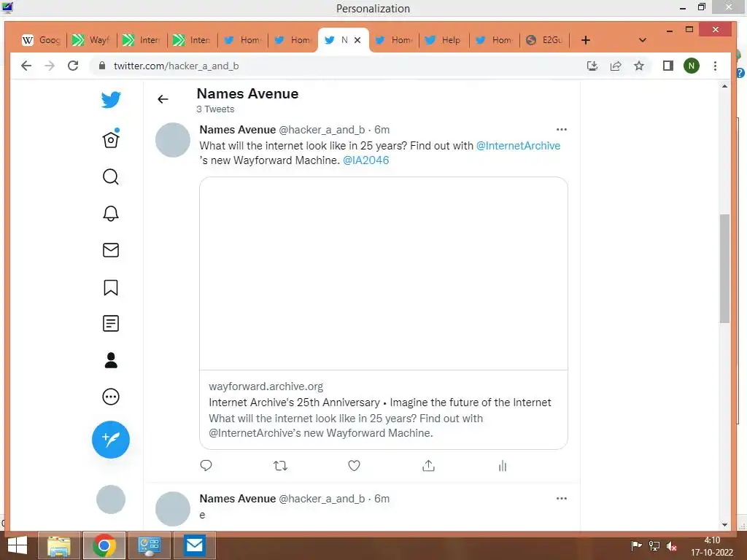The height and width of the screenshot is (560, 747).
Task: Toggle the Chrome side panel
Action: coord(668,66)
